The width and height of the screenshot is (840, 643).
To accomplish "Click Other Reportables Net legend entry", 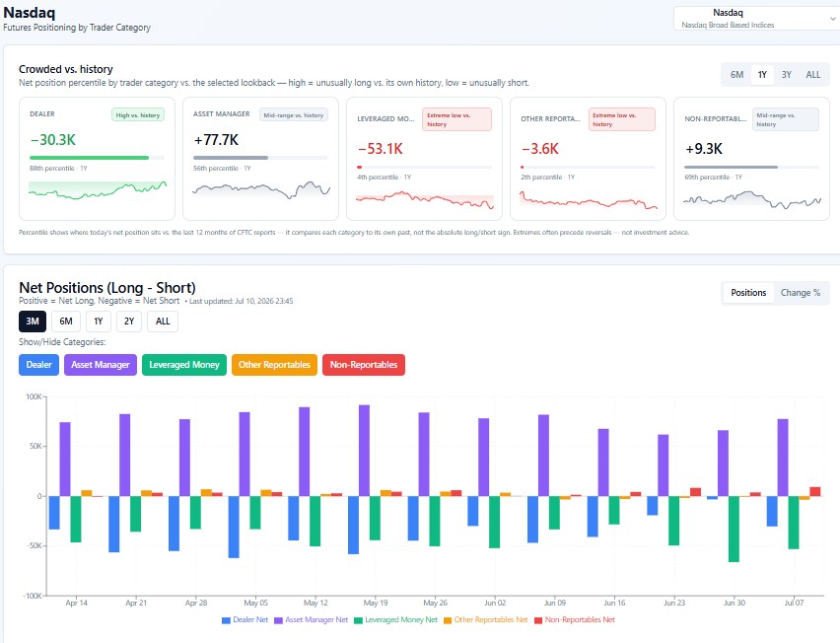I will pyautogui.click(x=486, y=620).
